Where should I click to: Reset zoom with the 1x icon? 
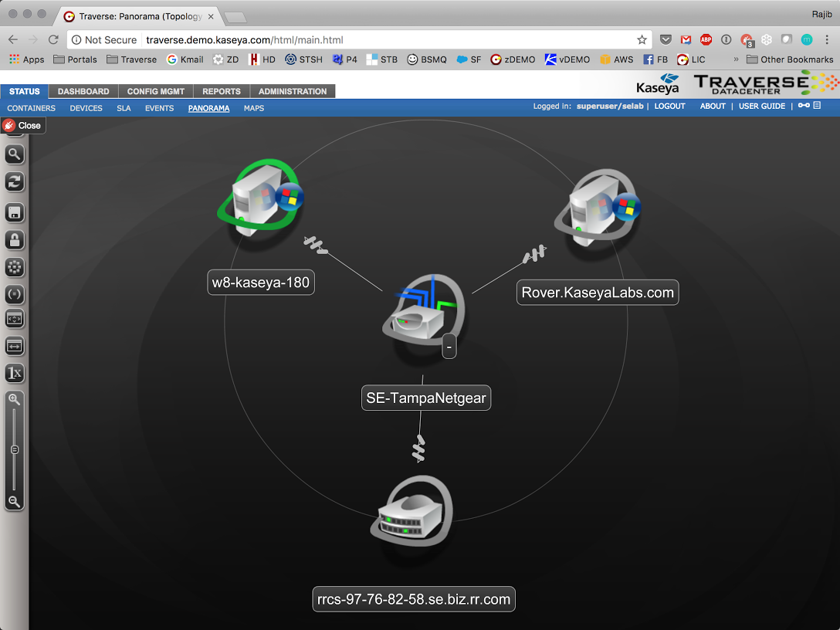[15, 373]
